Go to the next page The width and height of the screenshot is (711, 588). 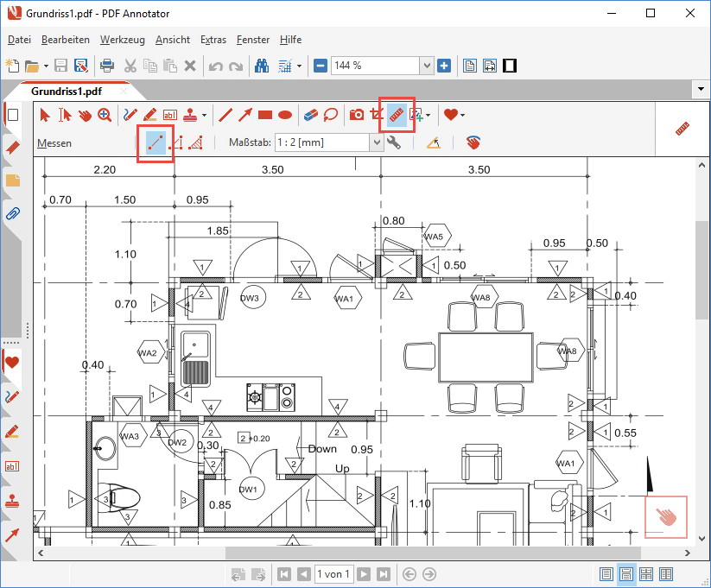(363, 574)
